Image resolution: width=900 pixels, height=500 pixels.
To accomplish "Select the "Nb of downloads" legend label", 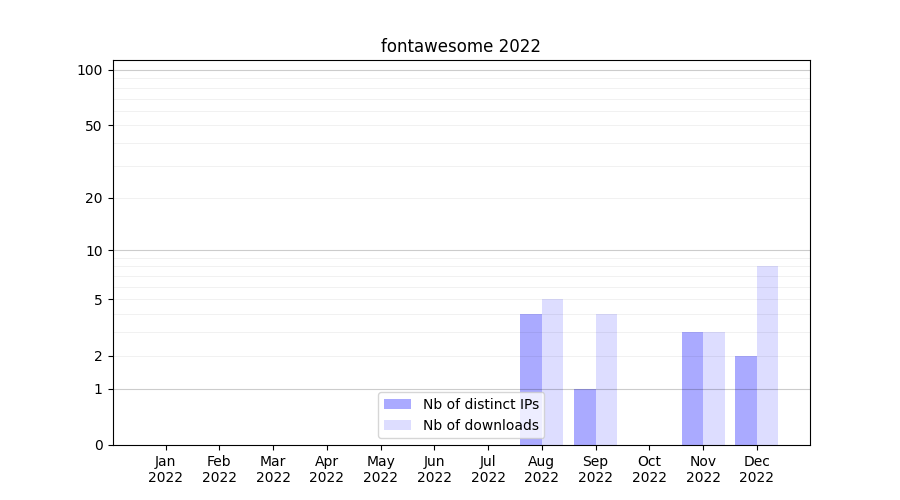I will tap(480, 425).
